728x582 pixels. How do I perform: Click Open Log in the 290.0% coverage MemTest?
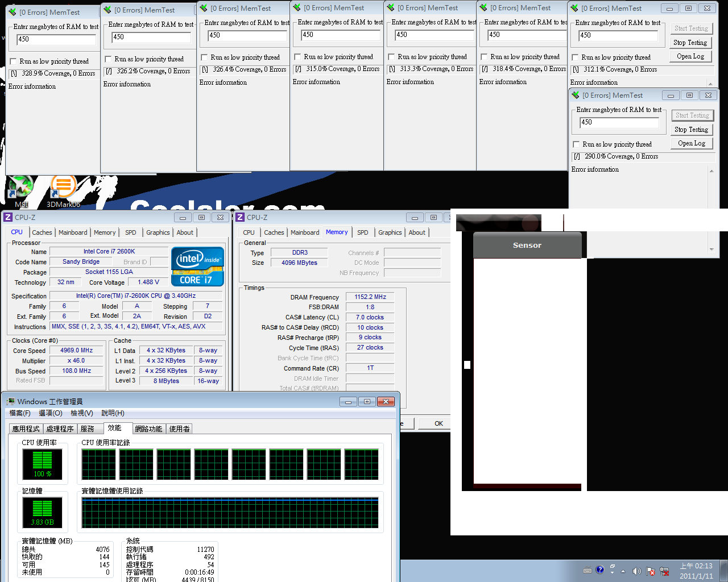691,143
